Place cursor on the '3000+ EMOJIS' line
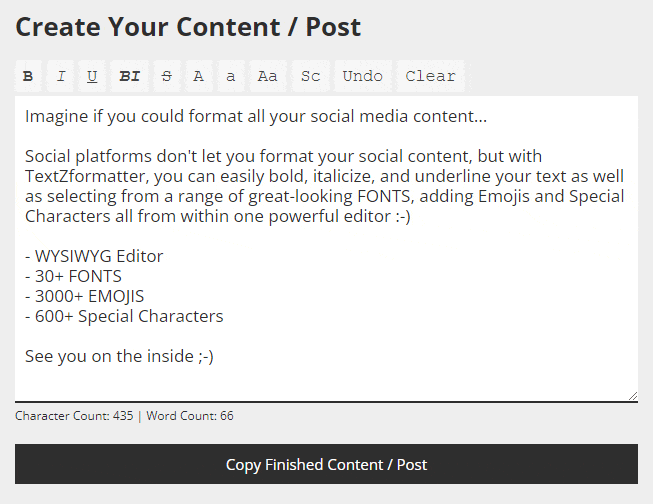 pos(84,296)
